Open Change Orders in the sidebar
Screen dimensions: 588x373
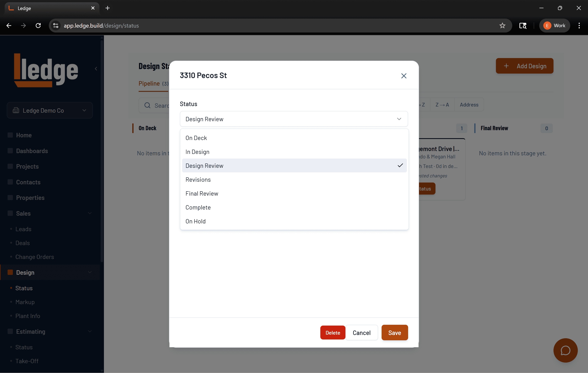click(x=35, y=257)
